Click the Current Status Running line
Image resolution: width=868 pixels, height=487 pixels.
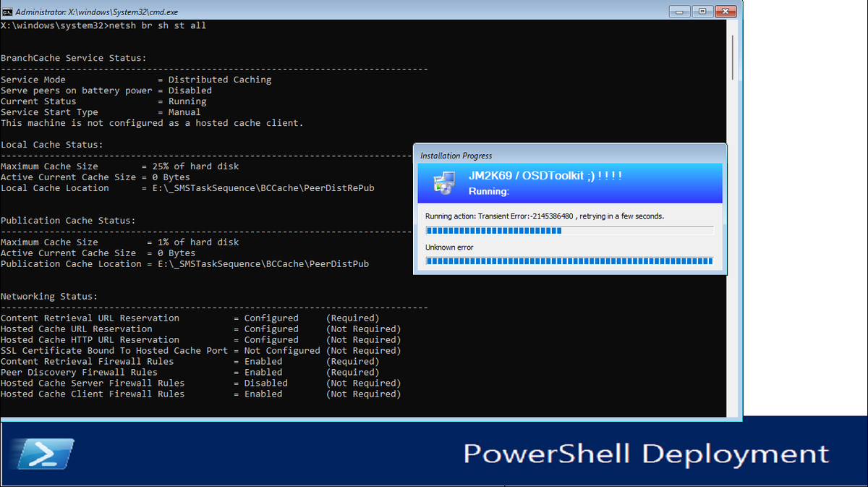pos(103,101)
